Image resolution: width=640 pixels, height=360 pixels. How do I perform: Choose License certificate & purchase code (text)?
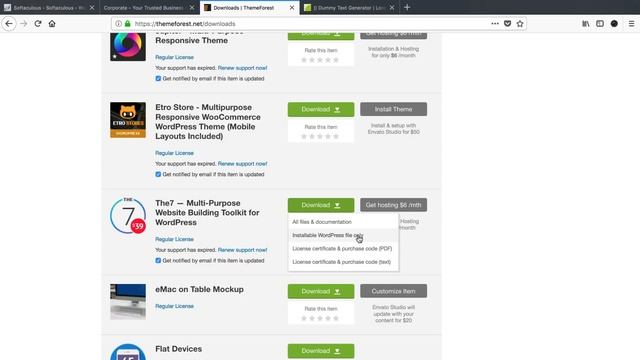[x=343, y=262]
